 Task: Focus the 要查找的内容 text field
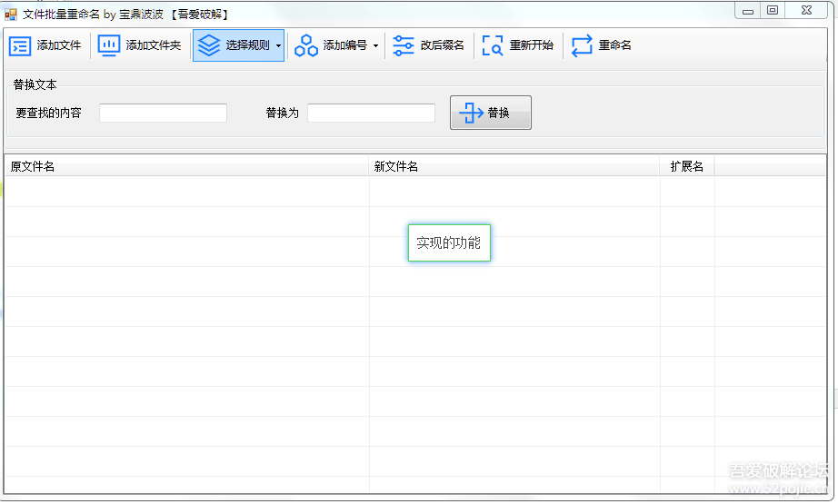(163, 113)
